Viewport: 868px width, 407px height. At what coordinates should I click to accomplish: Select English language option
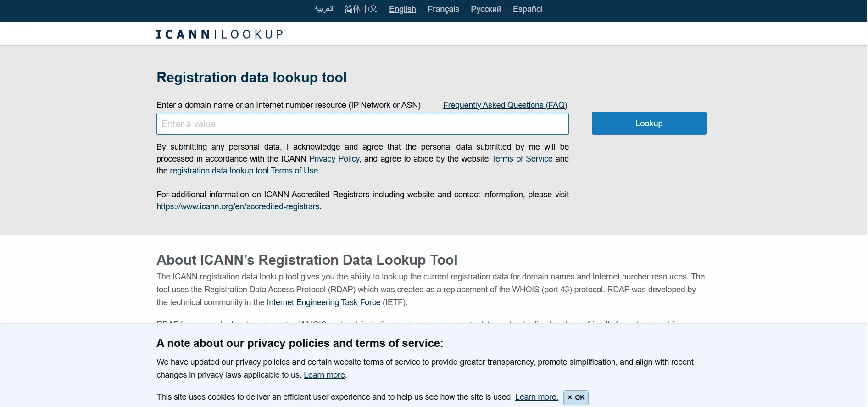[402, 9]
